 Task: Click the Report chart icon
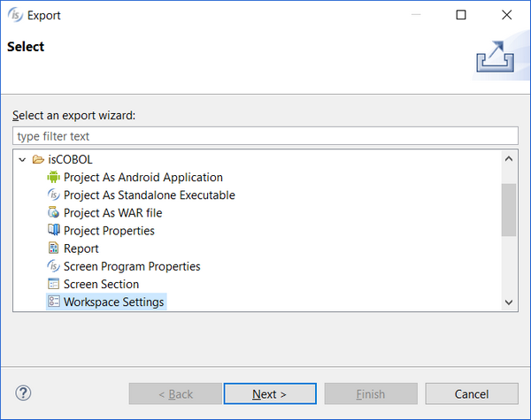[53, 248]
